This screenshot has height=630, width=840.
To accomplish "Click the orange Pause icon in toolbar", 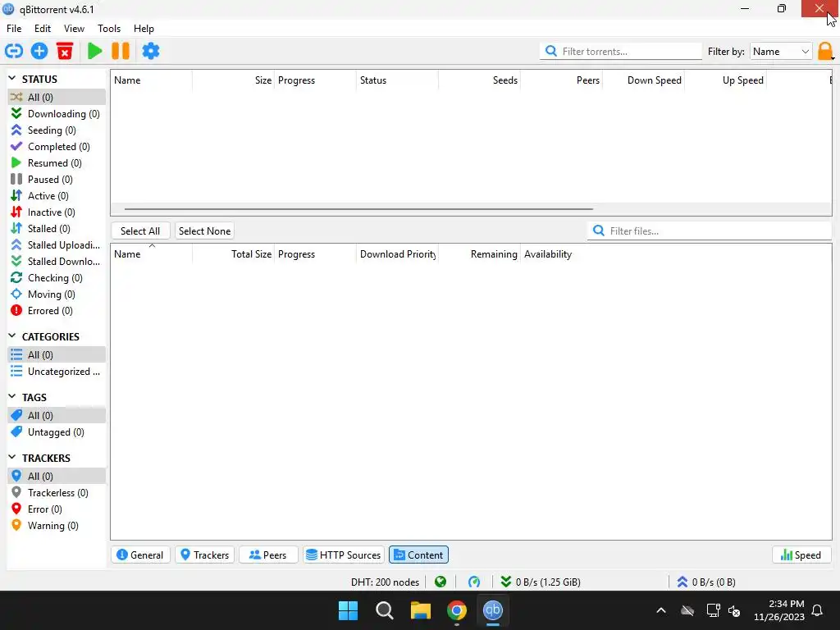I will [121, 51].
